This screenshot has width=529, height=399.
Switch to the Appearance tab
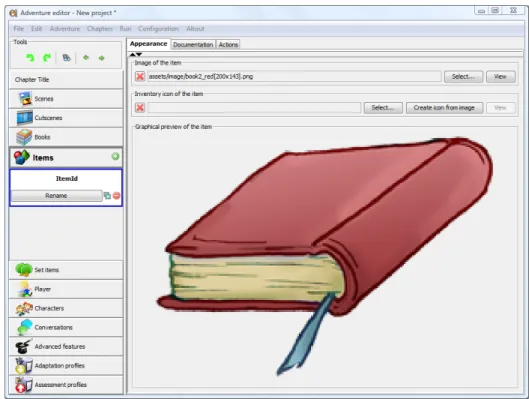point(148,44)
